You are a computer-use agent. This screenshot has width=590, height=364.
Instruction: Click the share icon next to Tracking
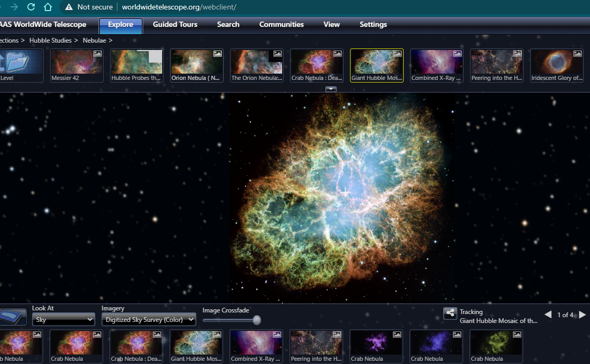pos(450,313)
